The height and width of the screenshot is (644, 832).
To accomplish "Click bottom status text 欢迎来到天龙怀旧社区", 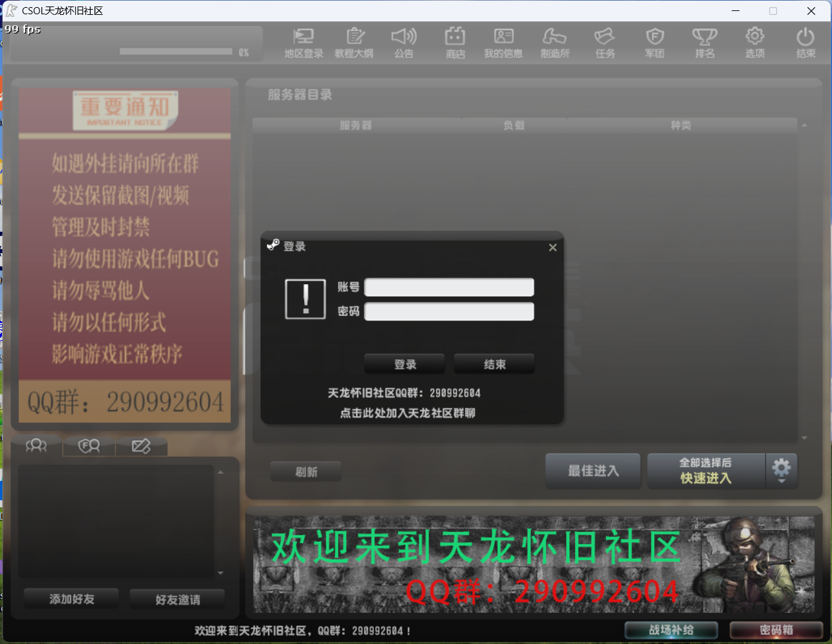I will (x=302, y=630).
